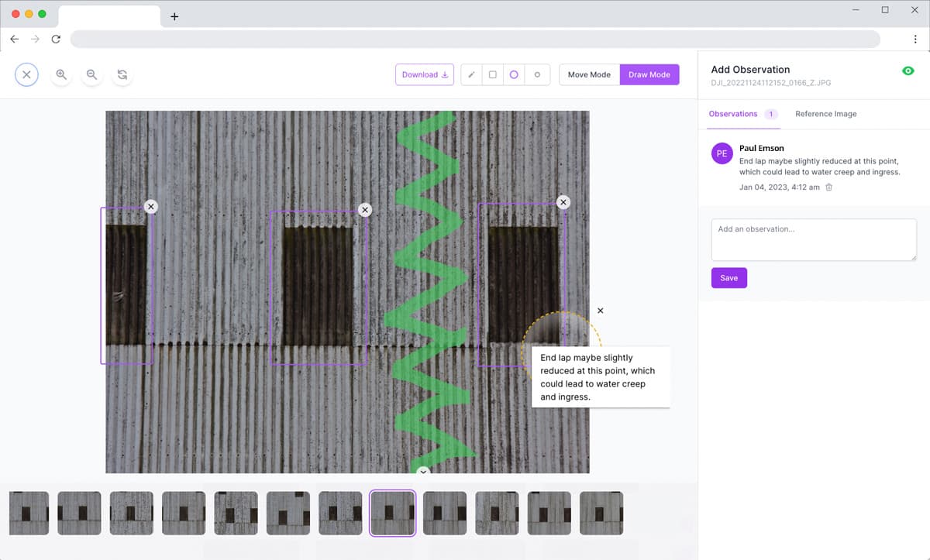
Task: Reset the image view with the refresh icon
Action: pos(122,74)
